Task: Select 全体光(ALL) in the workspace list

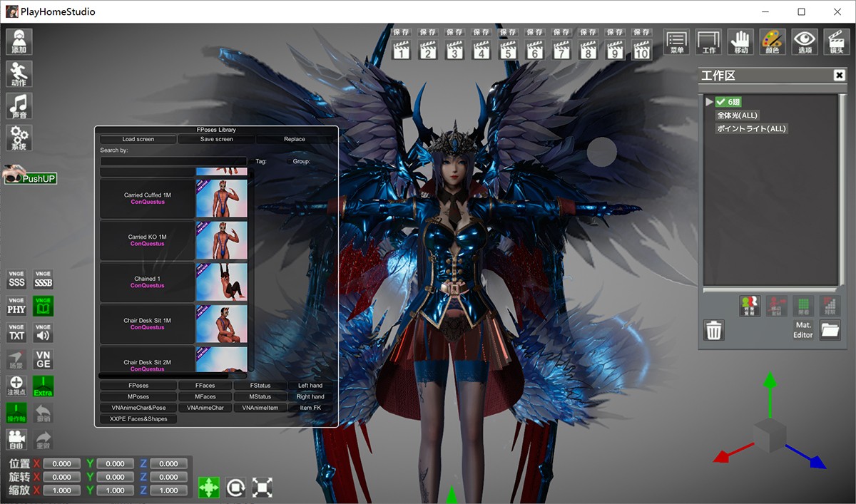Action: click(737, 115)
